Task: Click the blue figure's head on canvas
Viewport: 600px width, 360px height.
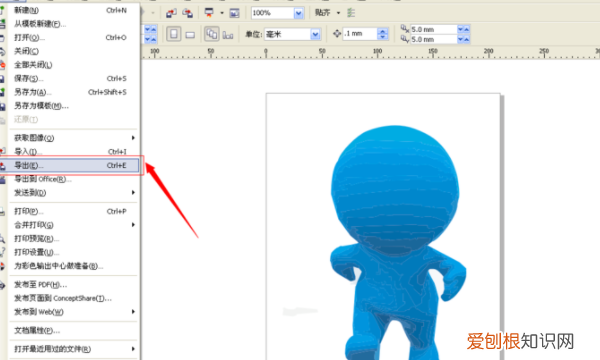Action: 395,186
